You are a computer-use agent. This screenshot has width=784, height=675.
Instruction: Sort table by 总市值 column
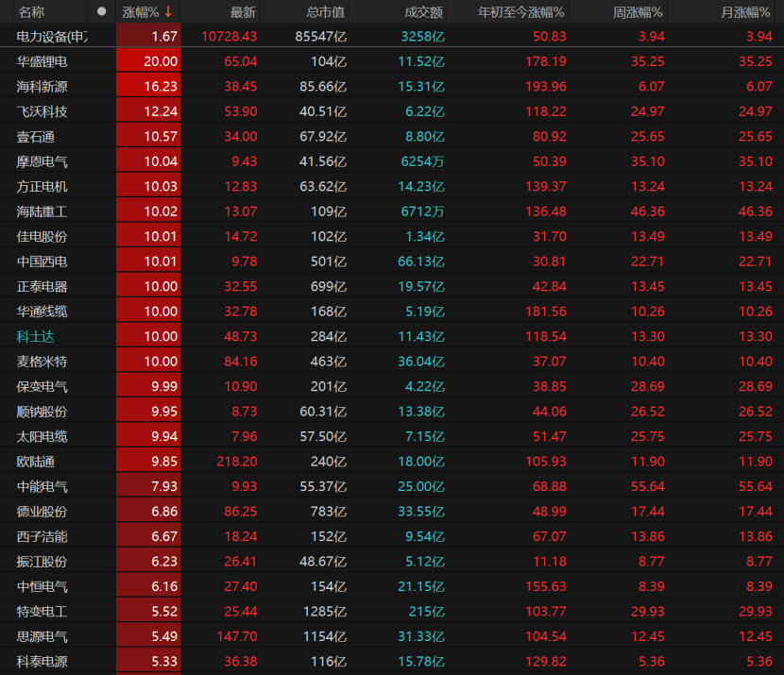click(326, 11)
